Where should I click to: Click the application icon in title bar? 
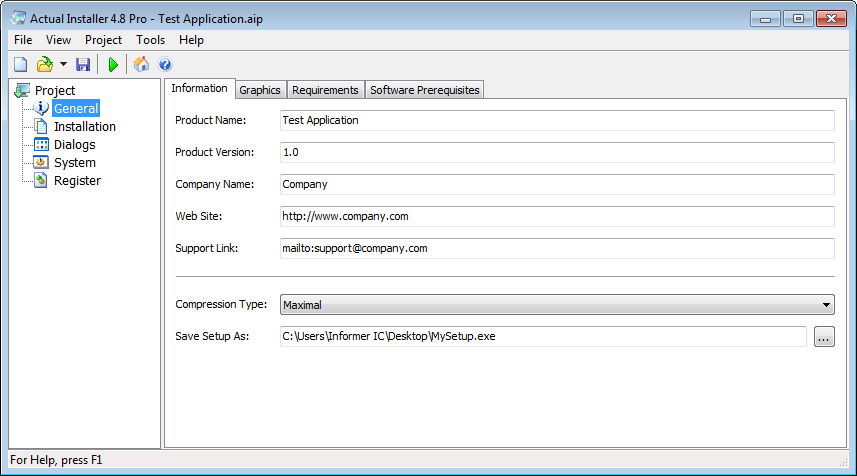point(18,18)
